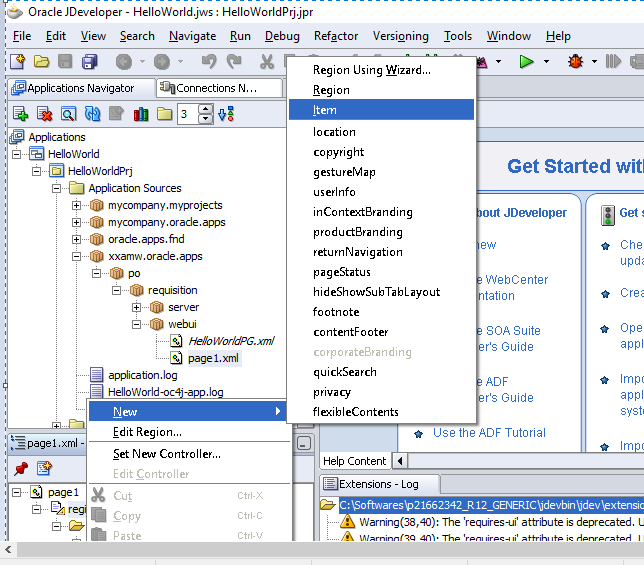
Task: Click the yellow folder icon in navigator toolbar
Action: tap(164, 114)
